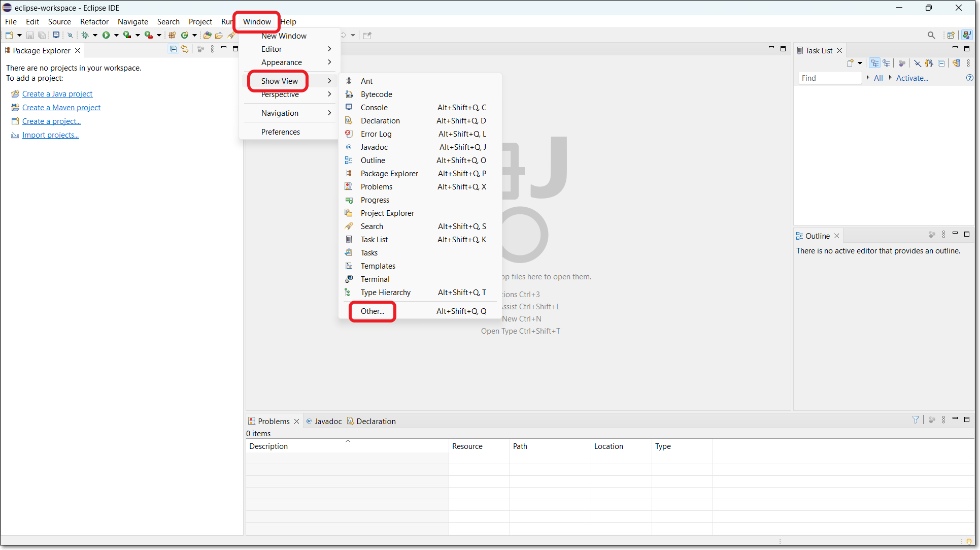Screen dimensions: 980x550
Task: Toggle Hide Completed Tasks in Task List
Action: tap(918, 63)
